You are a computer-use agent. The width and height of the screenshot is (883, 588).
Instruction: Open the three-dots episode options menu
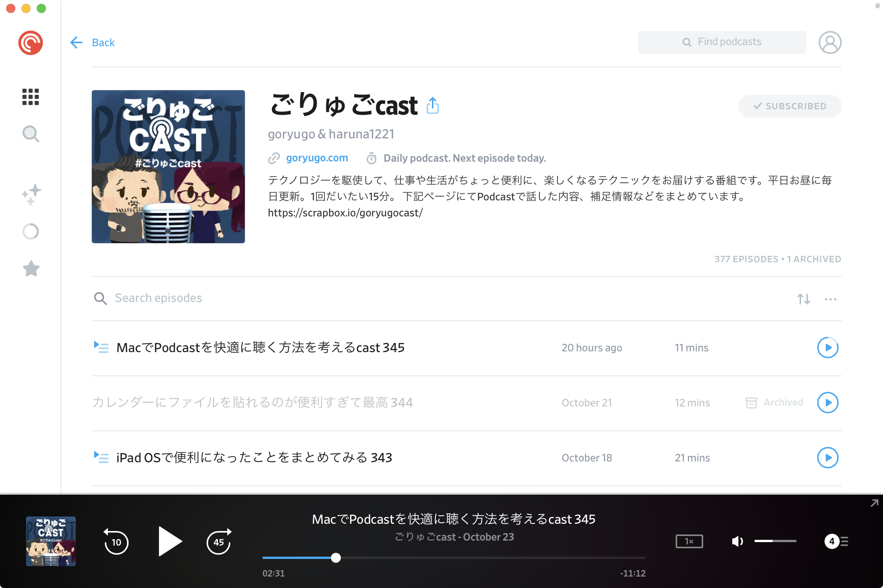[x=830, y=299]
